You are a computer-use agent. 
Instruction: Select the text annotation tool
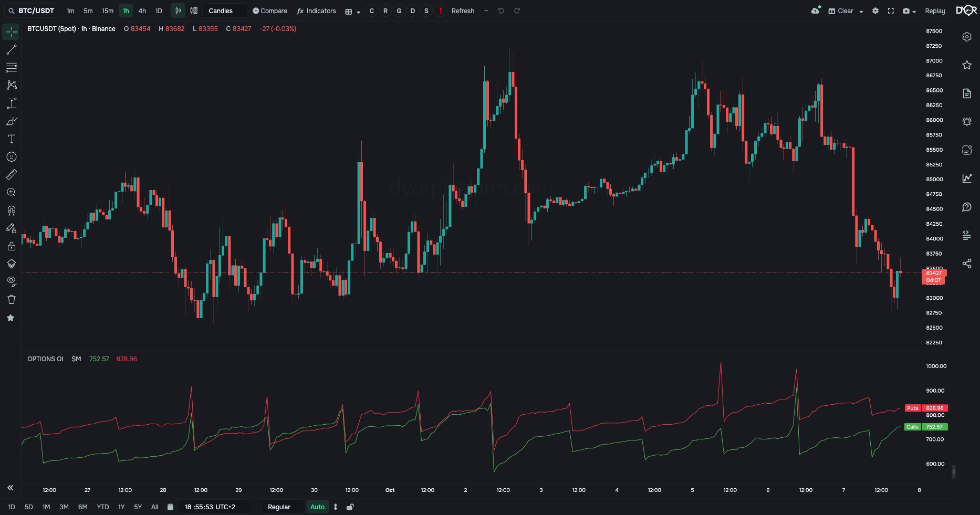11,139
